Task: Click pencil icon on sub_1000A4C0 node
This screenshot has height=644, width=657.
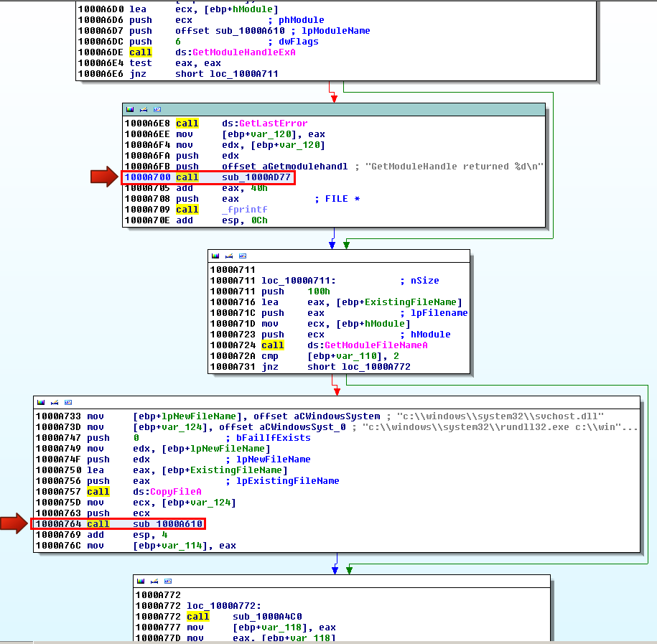Action: point(155,581)
